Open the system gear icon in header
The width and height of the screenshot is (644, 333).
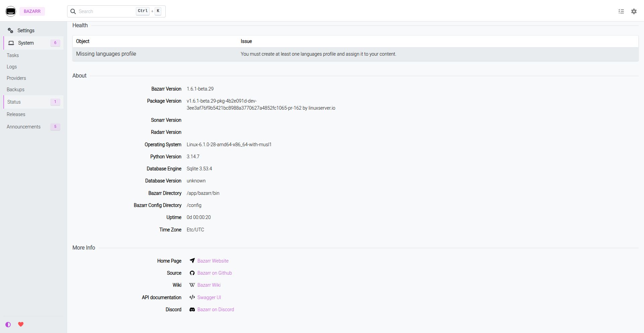click(634, 11)
